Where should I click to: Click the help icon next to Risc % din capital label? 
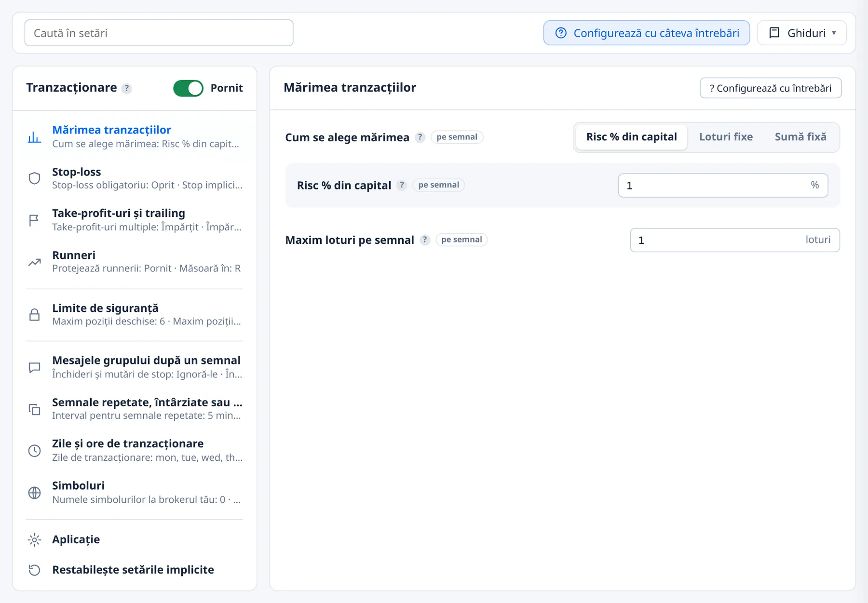(402, 185)
